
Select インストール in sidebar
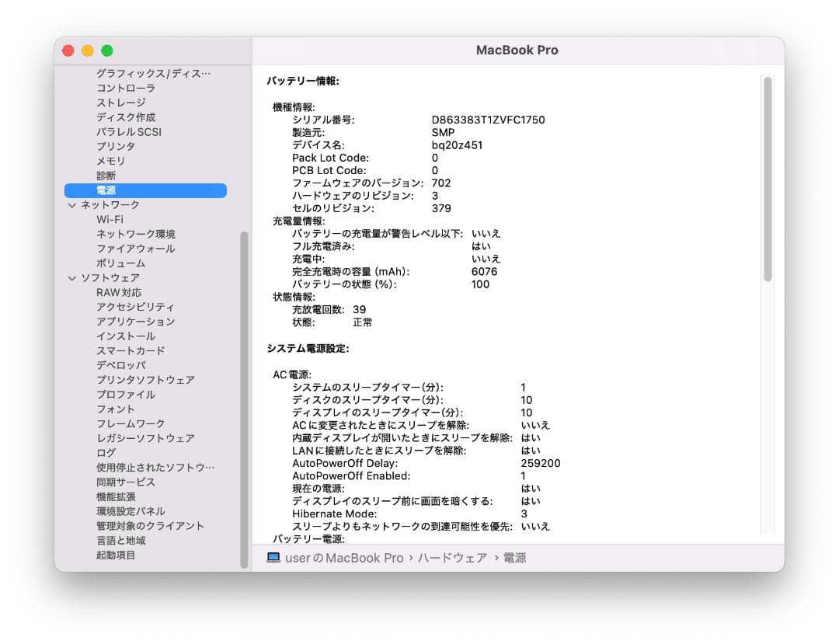point(126,336)
